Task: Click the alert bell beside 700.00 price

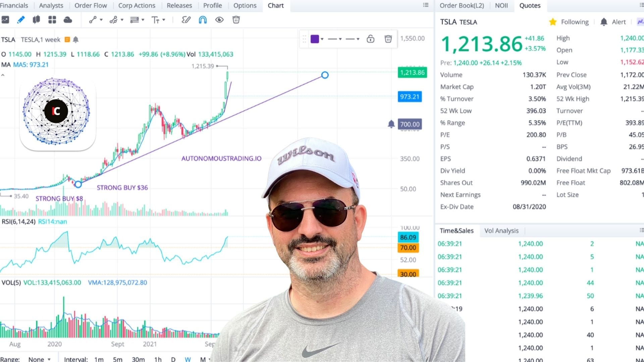Action: 391,124
